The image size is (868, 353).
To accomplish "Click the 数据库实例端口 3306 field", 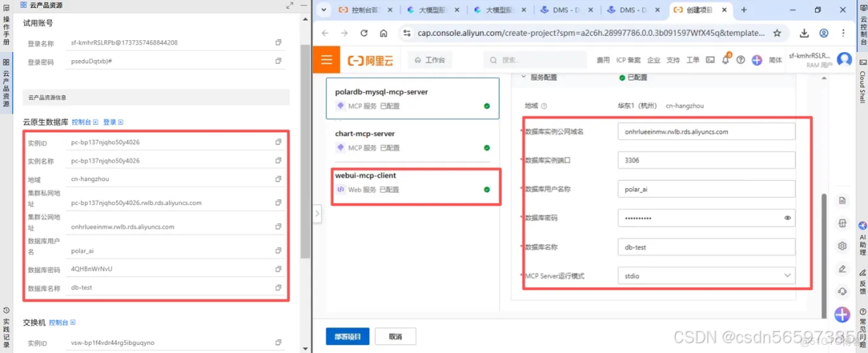I will [707, 160].
